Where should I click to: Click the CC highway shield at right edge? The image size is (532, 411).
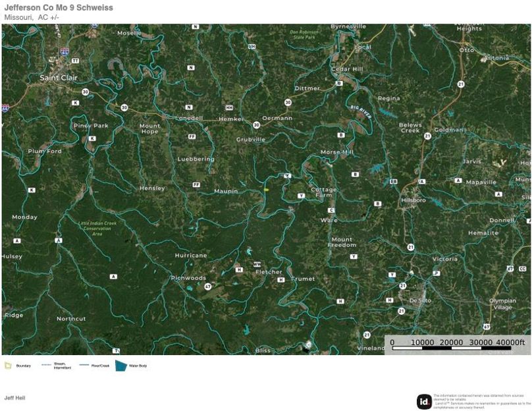pyautogui.click(x=522, y=269)
